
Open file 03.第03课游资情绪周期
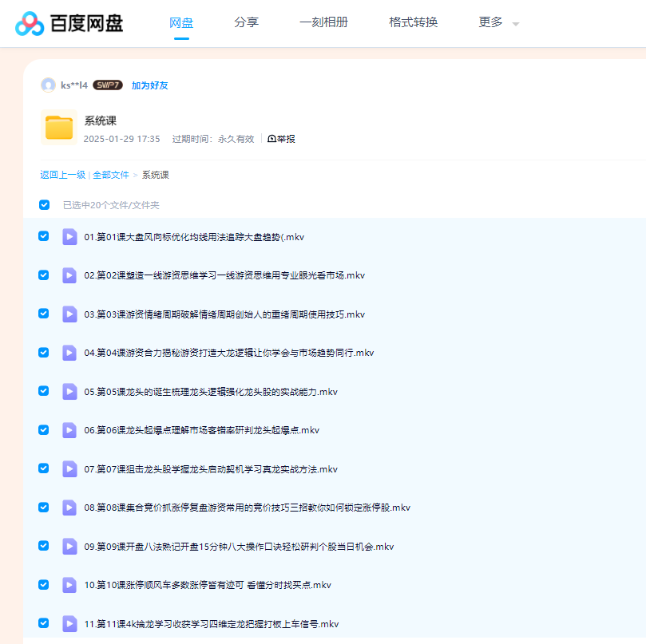[x=224, y=314]
